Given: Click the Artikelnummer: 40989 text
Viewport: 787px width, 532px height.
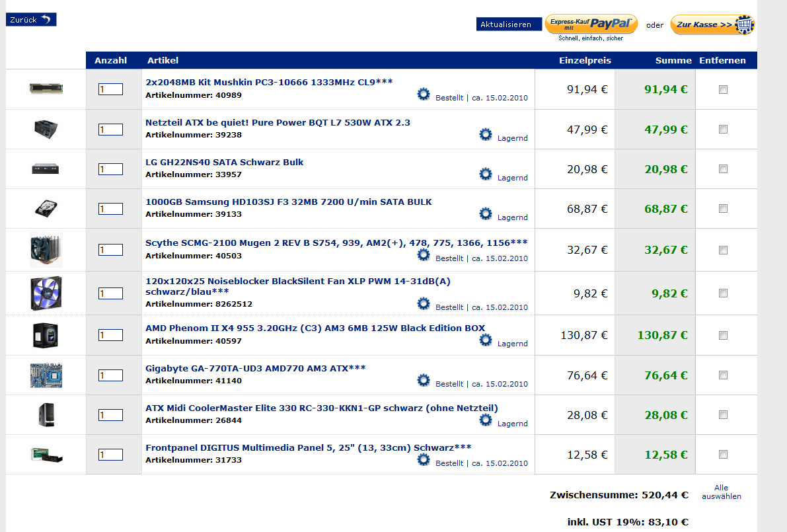Looking at the screenshot, I should click(194, 95).
